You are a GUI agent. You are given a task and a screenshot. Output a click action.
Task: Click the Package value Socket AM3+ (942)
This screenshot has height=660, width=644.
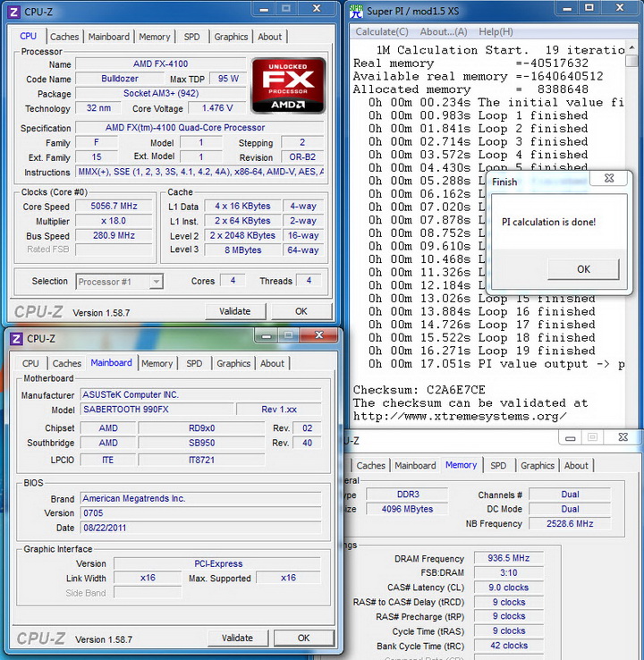pos(160,93)
